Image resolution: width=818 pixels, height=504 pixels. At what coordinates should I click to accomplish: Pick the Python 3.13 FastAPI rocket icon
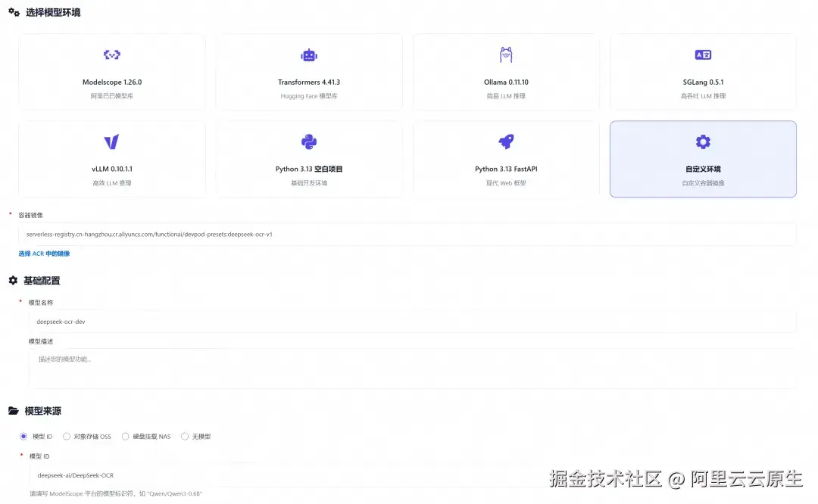pyautogui.click(x=506, y=142)
